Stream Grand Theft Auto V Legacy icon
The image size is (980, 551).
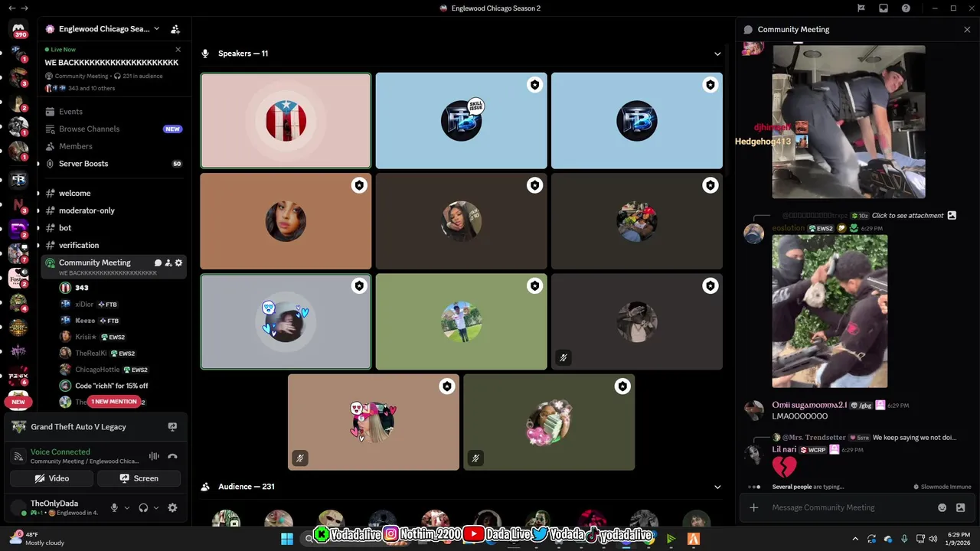(x=172, y=427)
